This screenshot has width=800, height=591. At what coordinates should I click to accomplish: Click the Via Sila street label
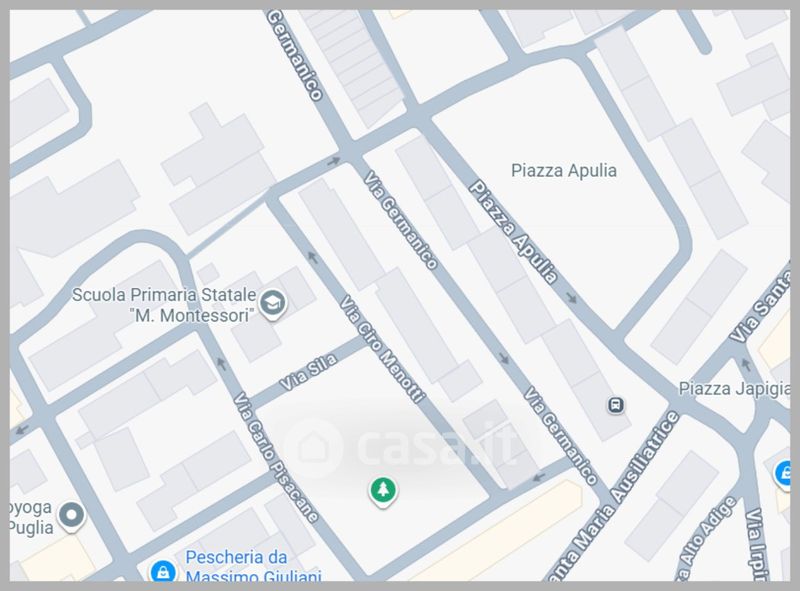[309, 372]
